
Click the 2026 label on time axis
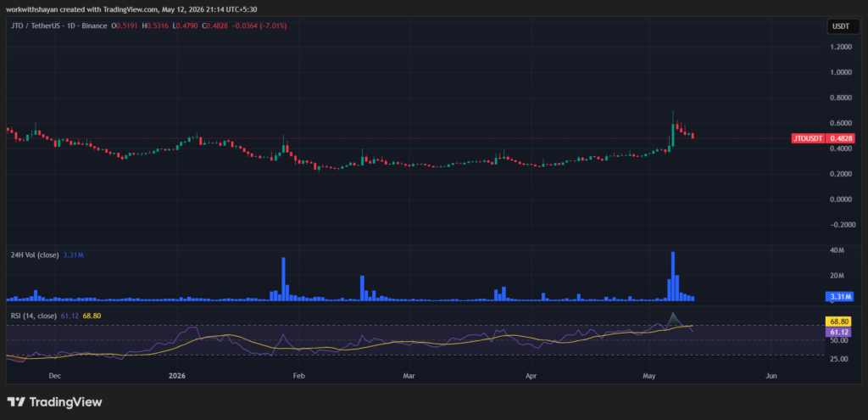click(178, 376)
